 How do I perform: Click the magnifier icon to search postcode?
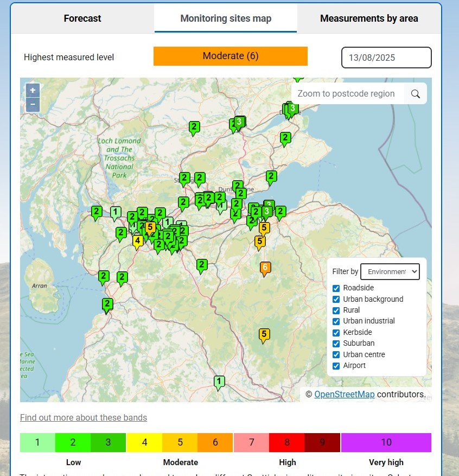(x=416, y=93)
